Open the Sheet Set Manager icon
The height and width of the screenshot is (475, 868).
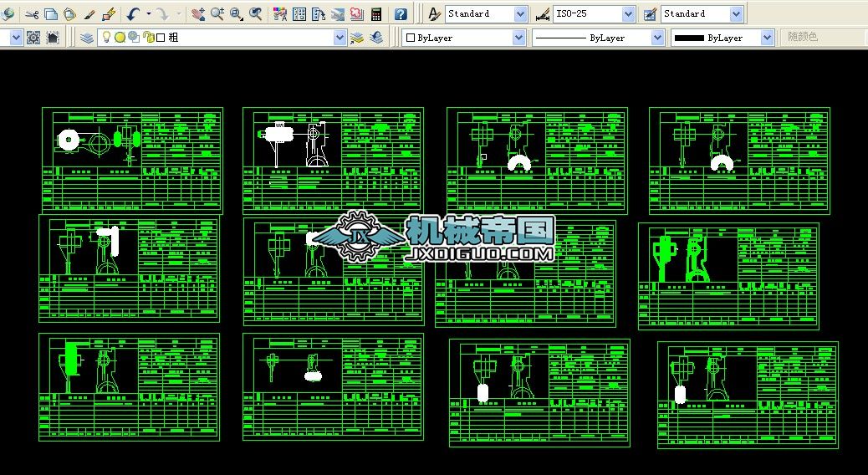[x=338, y=14]
